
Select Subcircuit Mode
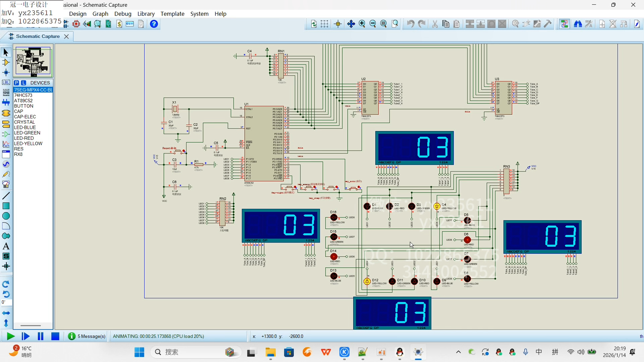pos(6,113)
